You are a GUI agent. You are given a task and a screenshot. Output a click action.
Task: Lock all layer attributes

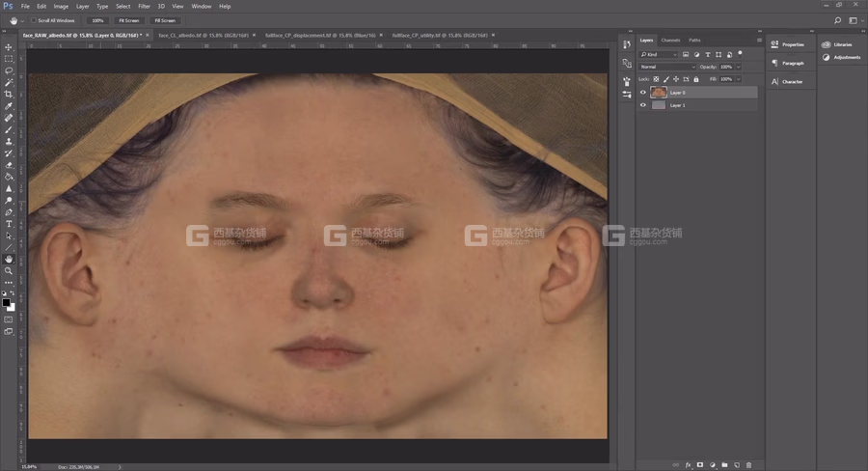coord(695,79)
